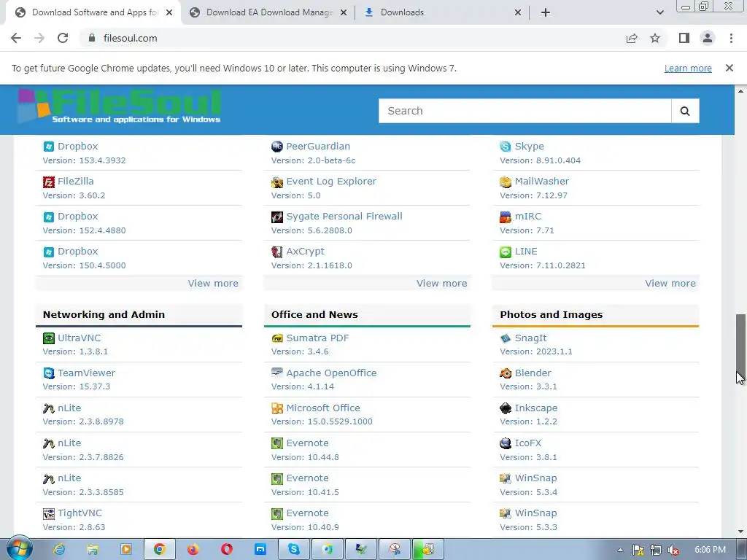Screen dimensions: 747x560
Task: Open the nLite 2.3.8.8978 link
Action: click(x=69, y=408)
